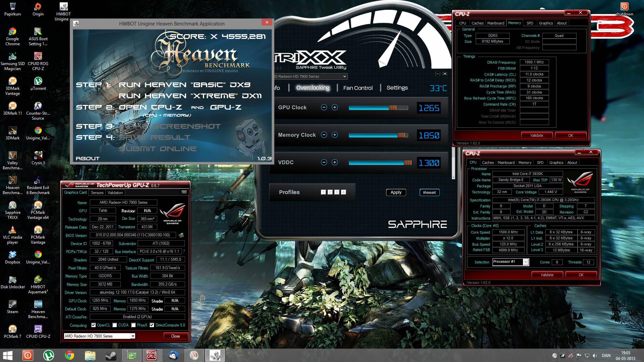Click ABOUT in HWBOT Heaven window
644x362 pixels.
coord(88,159)
